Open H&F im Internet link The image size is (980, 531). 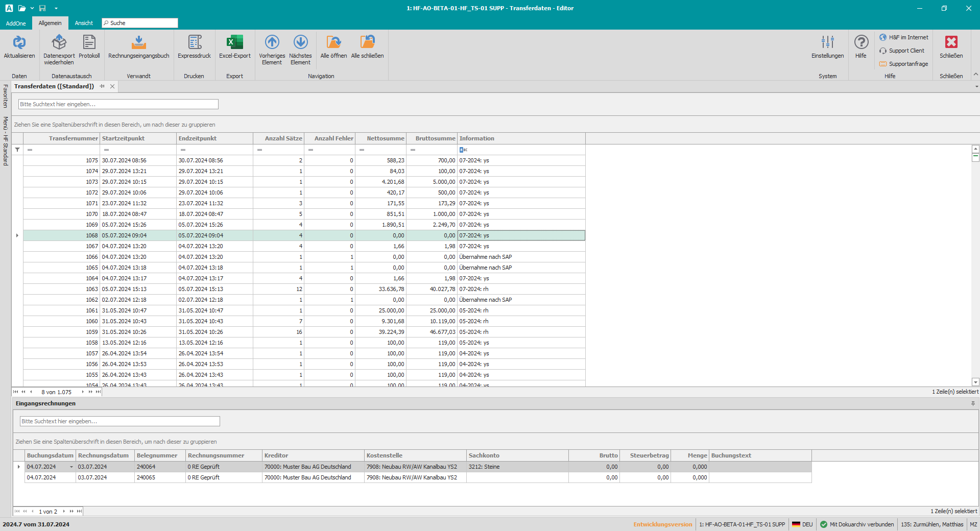[908, 37]
